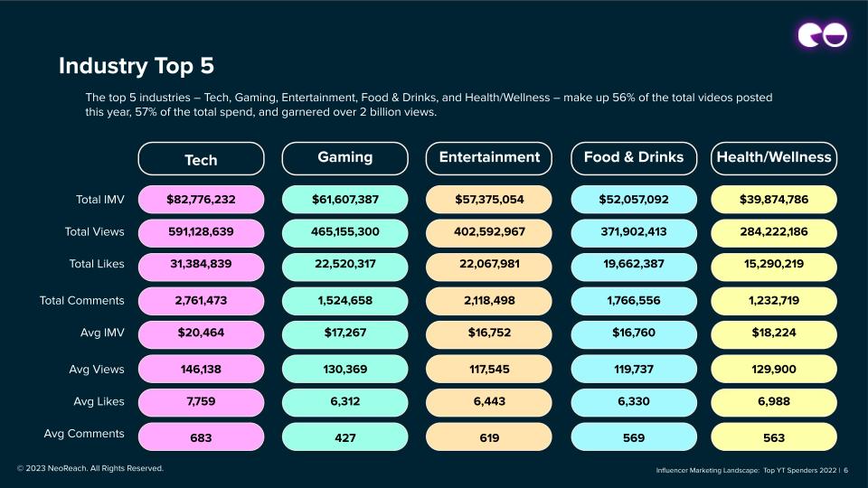Image resolution: width=868 pixels, height=488 pixels.
Task: Select the Tech column header
Action: click(x=201, y=159)
